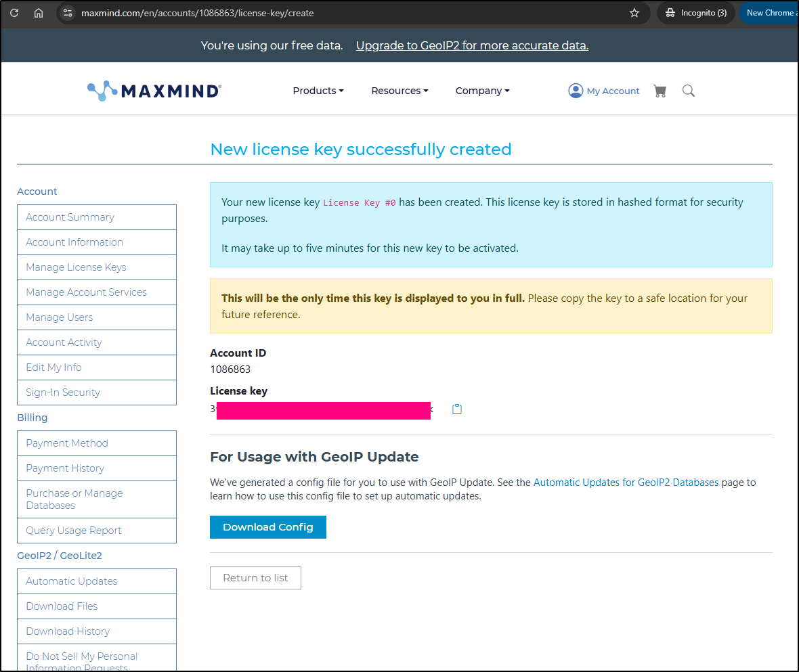This screenshot has height=672, width=799.
Task: View Payment History
Action: click(97, 468)
